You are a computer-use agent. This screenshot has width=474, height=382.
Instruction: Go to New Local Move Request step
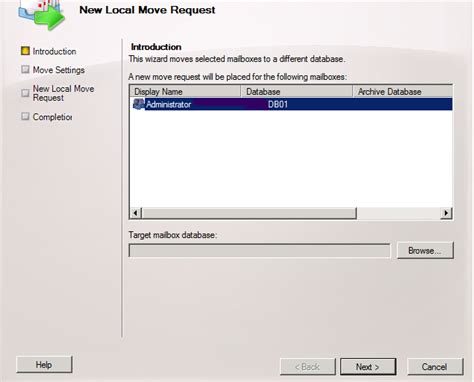coord(63,93)
